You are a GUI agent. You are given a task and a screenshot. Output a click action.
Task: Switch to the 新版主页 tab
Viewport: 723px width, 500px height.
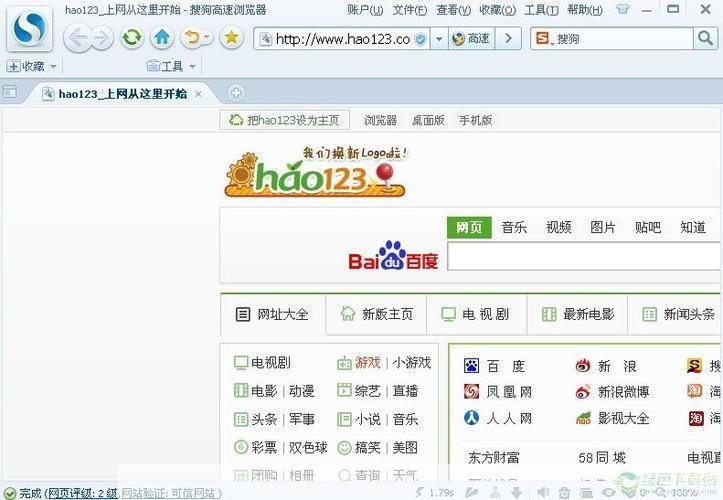point(376,314)
